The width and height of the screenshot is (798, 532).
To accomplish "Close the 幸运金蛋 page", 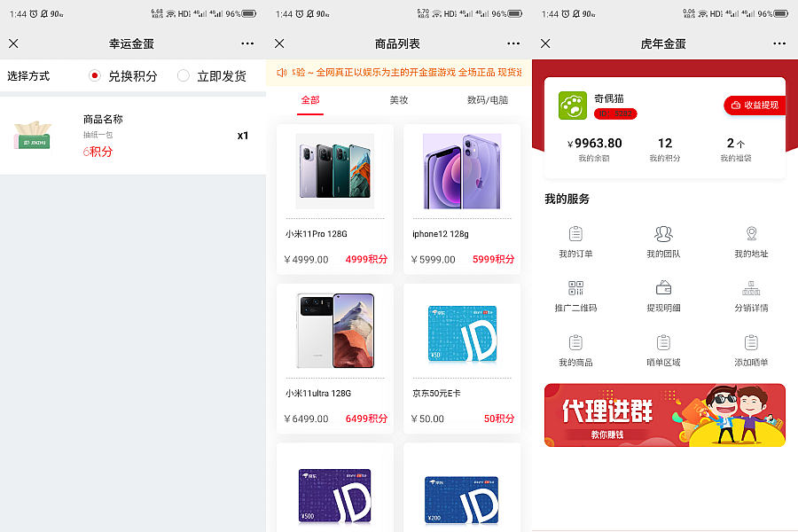I will (x=13, y=43).
